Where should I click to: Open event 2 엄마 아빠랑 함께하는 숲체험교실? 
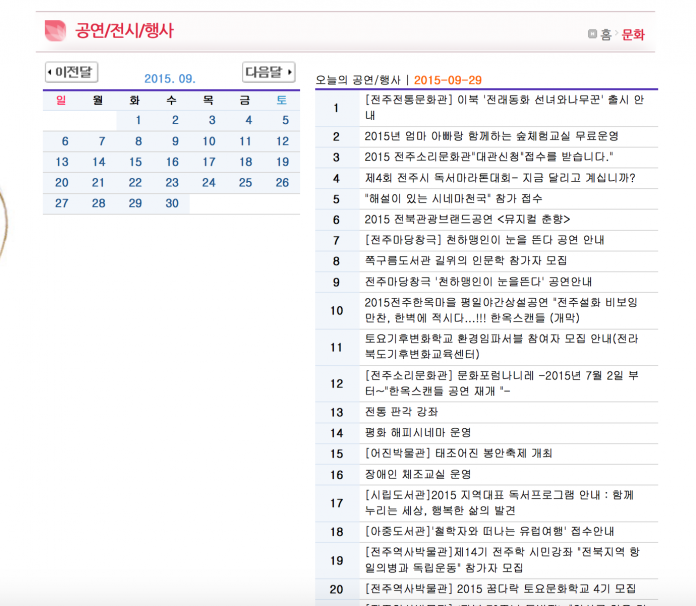[491, 136]
